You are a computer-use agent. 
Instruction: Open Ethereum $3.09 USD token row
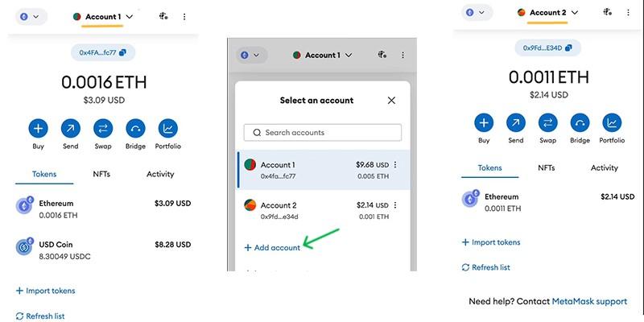coord(103,208)
